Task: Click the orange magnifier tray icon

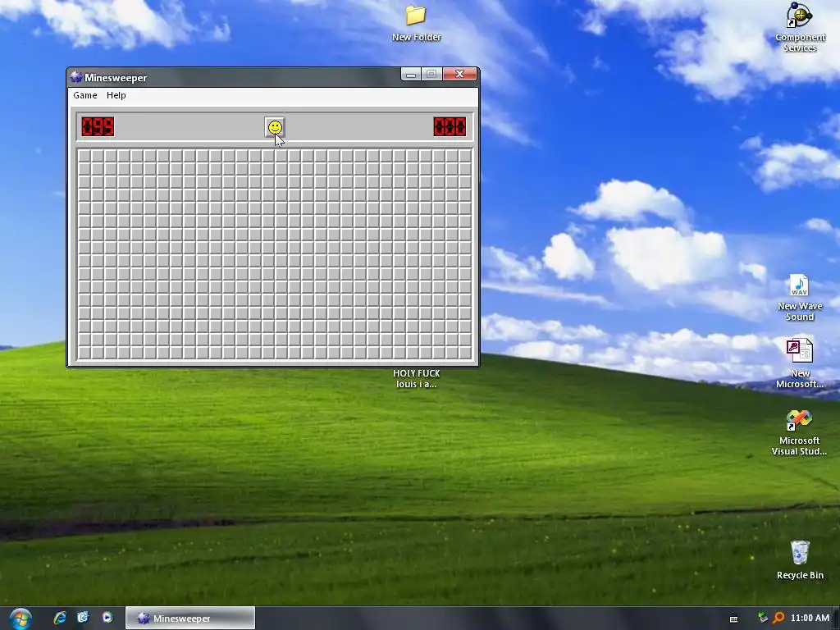Action: [778, 618]
